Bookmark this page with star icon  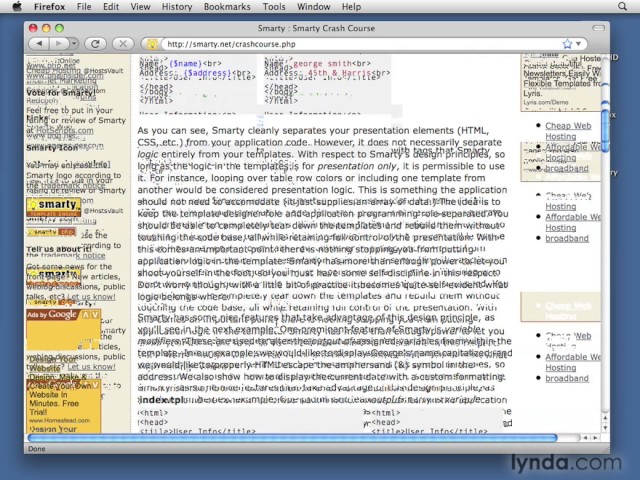567,44
